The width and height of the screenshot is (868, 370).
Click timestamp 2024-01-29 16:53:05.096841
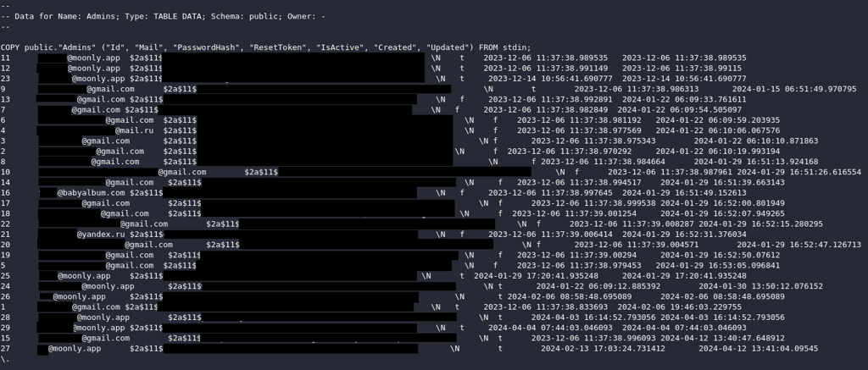pyautogui.click(x=717, y=266)
